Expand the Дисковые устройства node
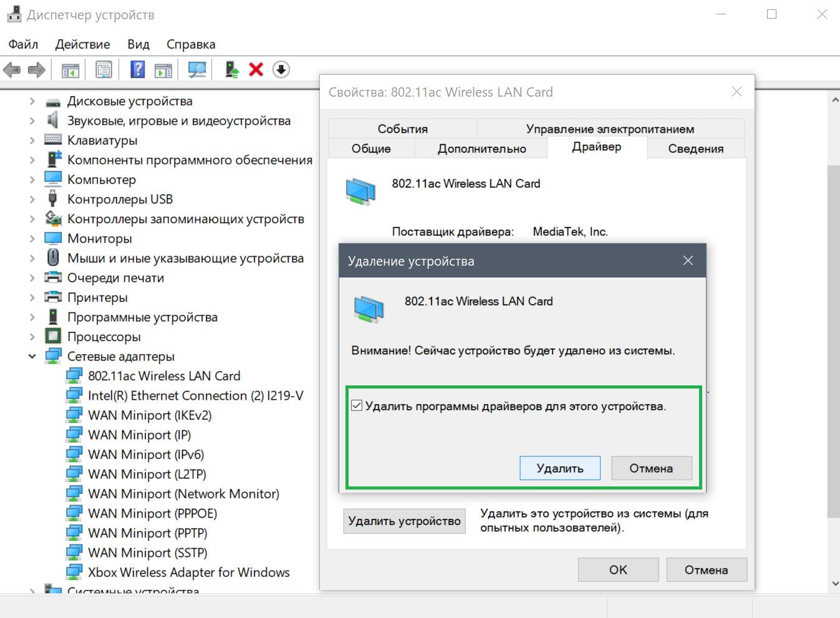Viewport: 840px width, 618px height. (x=32, y=101)
